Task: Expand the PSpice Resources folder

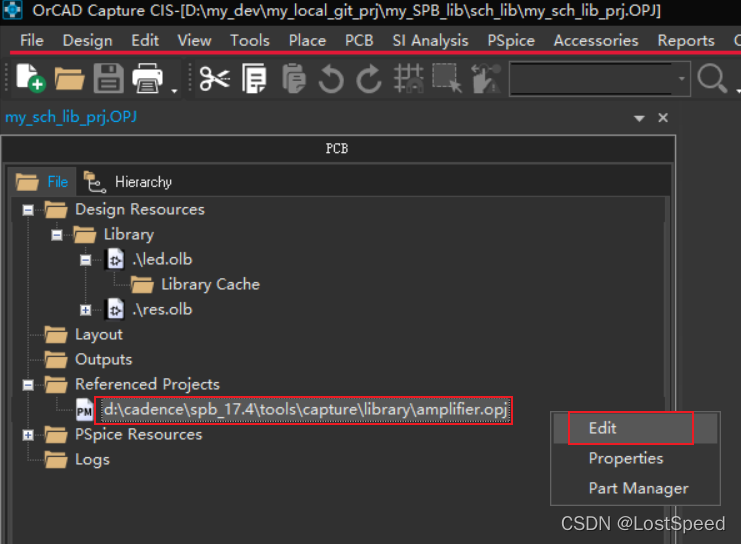Action: (x=28, y=435)
